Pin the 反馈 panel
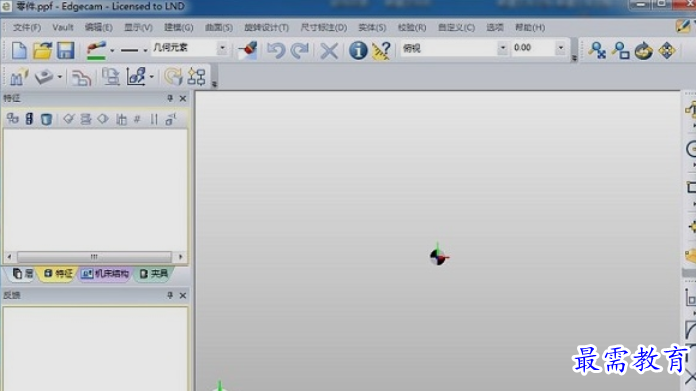696x391 pixels. click(x=170, y=295)
